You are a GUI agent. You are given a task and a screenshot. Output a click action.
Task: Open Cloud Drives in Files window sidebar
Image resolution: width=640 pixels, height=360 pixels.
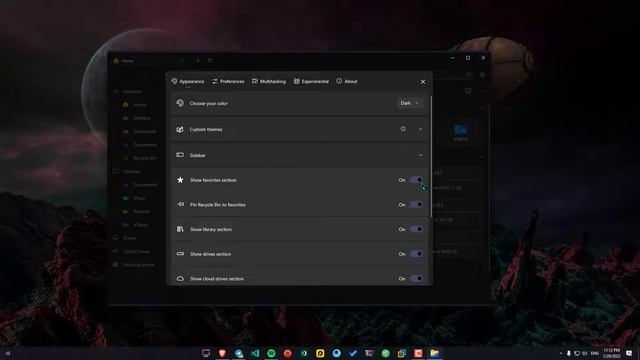136,251
